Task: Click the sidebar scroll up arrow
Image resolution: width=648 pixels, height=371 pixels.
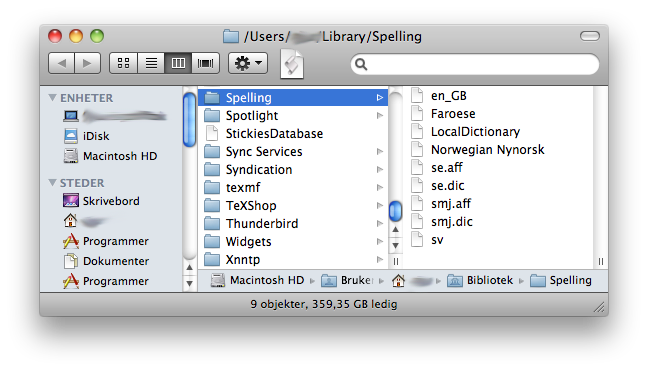Action: [189, 268]
